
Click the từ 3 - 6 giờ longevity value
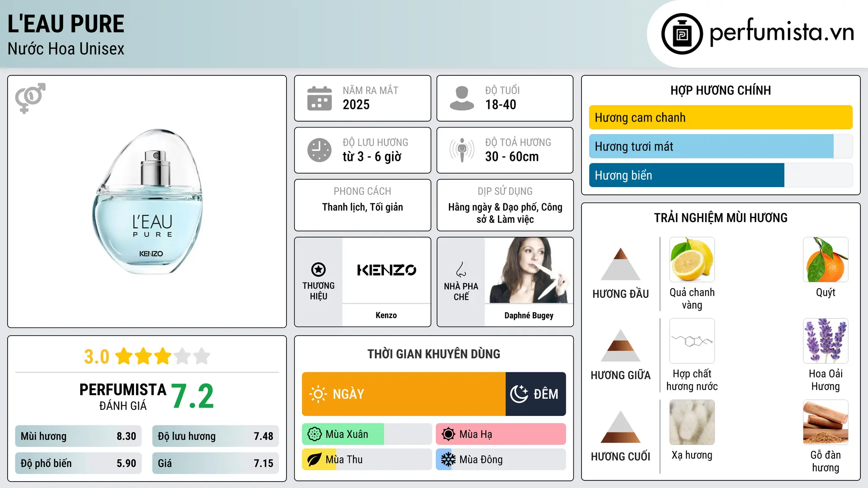[x=372, y=157]
